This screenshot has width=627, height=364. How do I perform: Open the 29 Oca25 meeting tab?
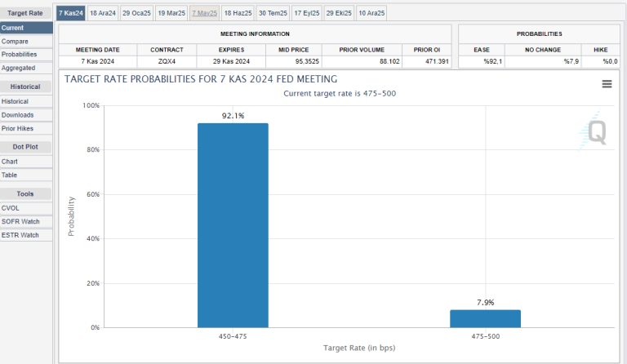(x=136, y=13)
